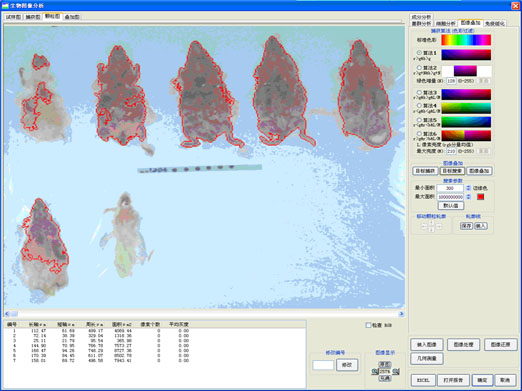This screenshot has width=522, height=391.
Task: Click the 最大面积 spinner arrows
Action: coord(468,197)
